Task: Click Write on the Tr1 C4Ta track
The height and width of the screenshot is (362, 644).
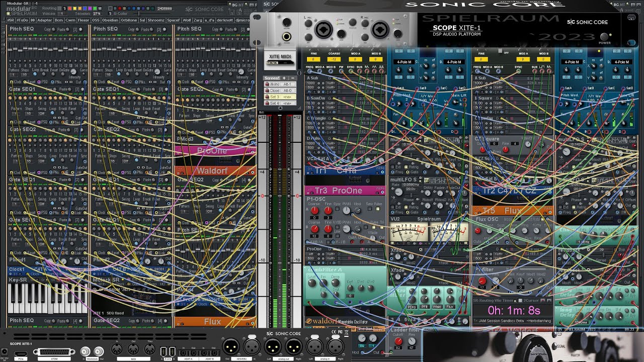Action: [x=380, y=167]
